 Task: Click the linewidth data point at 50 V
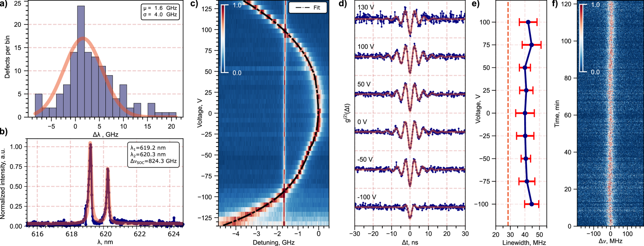pyautogui.click(x=525, y=68)
